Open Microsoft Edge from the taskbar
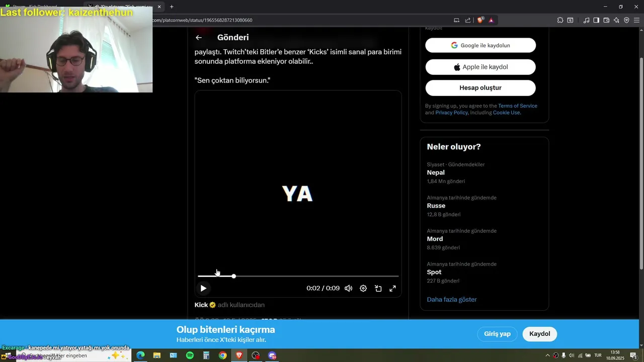This screenshot has width=644, height=362. 140,355
